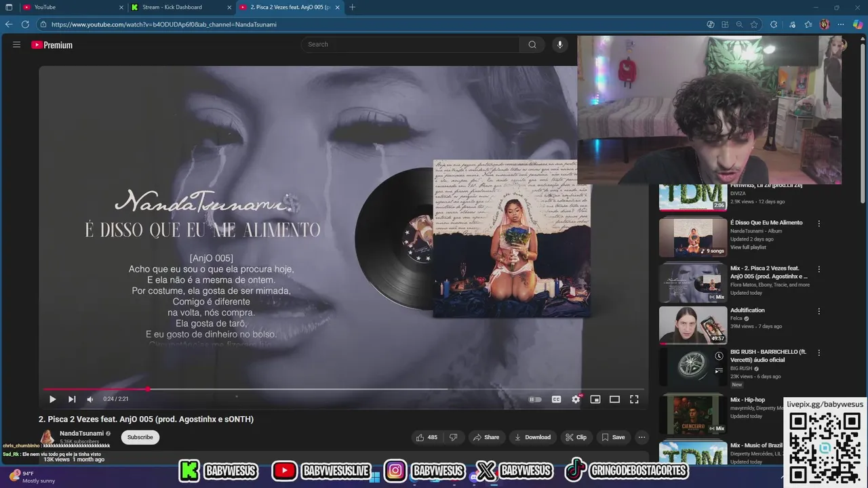Mute the video volume
The image size is (868, 488).
[90, 399]
